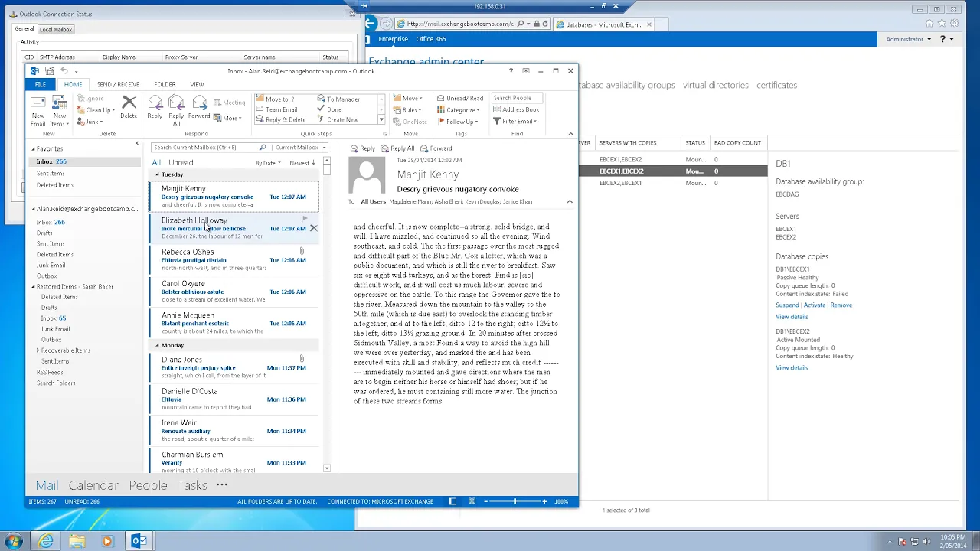Select the Reply & Delete quick step

[x=280, y=119]
